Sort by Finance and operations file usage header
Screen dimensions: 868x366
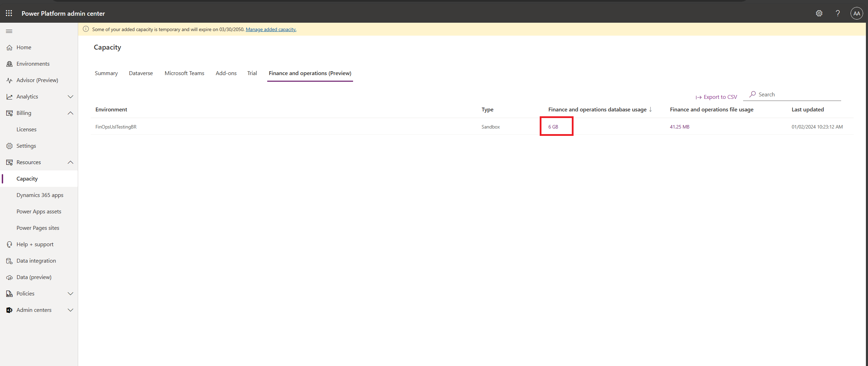tap(712, 110)
